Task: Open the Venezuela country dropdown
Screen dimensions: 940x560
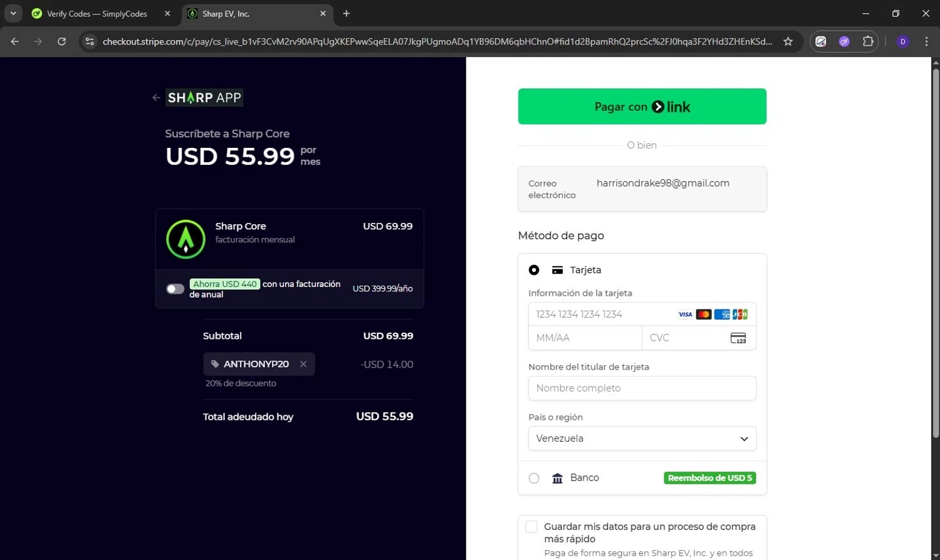Action: pos(642,438)
